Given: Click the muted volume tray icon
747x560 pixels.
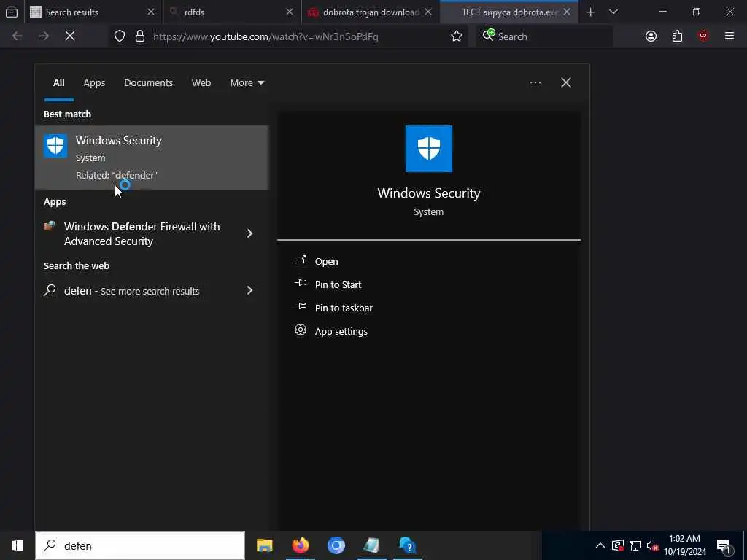Looking at the screenshot, I should [653, 545].
